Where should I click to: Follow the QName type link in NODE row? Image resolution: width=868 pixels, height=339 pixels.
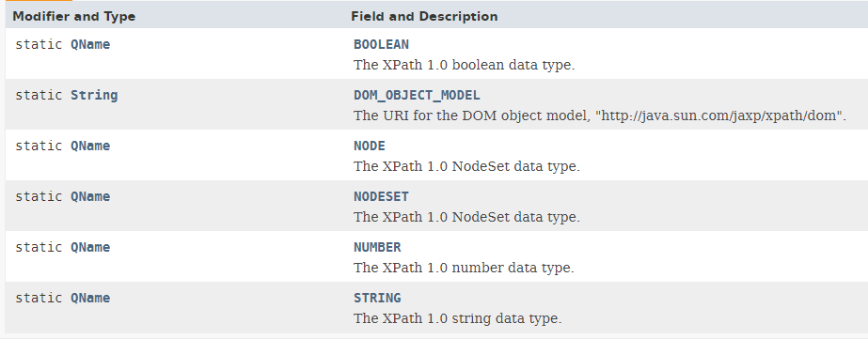90,146
